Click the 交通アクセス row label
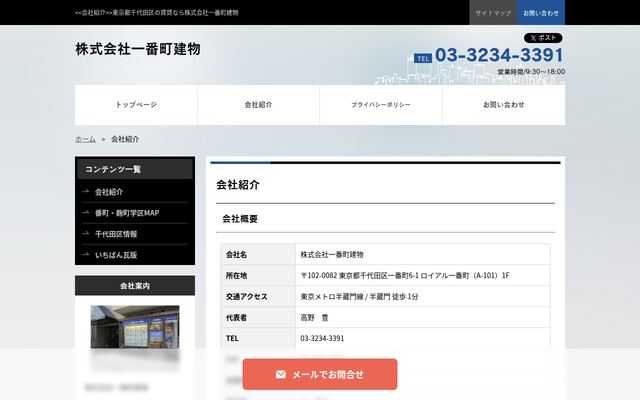Viewport: 640px width, 400px height. click(x=247, y=297)
